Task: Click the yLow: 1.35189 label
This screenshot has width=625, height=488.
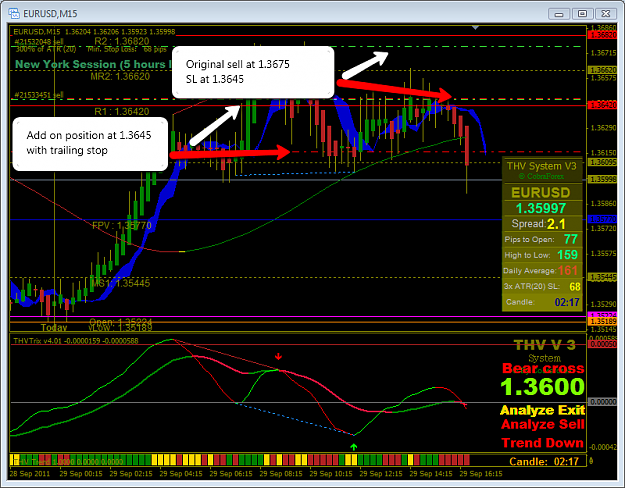Action: tap(120, 328)
